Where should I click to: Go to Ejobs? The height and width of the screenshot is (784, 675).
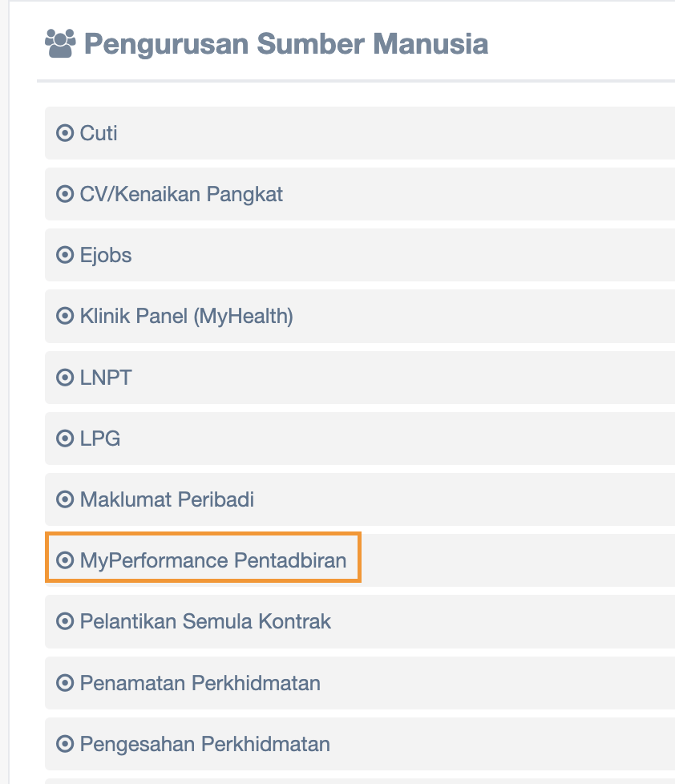(106, 256)
